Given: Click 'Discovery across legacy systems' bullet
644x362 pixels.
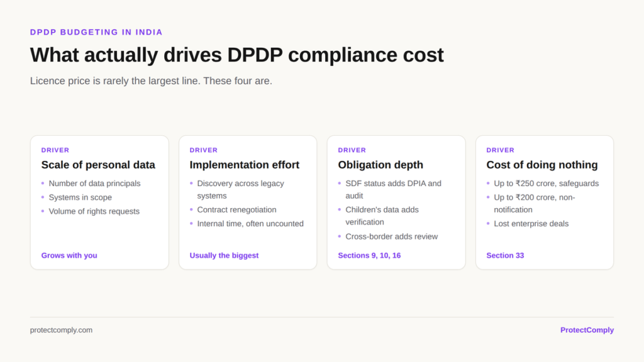Looking at the screenshot, I should pyautogui.click(x=240, y=190).
